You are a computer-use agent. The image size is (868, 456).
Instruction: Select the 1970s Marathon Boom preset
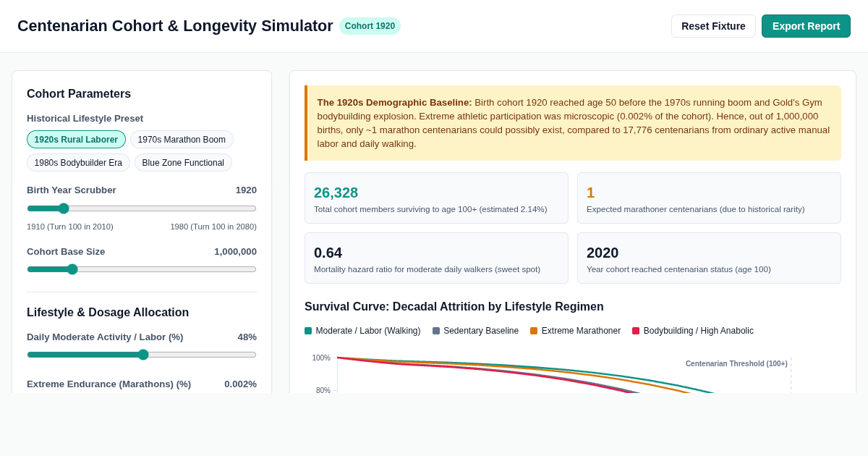[x=182, y=140]
